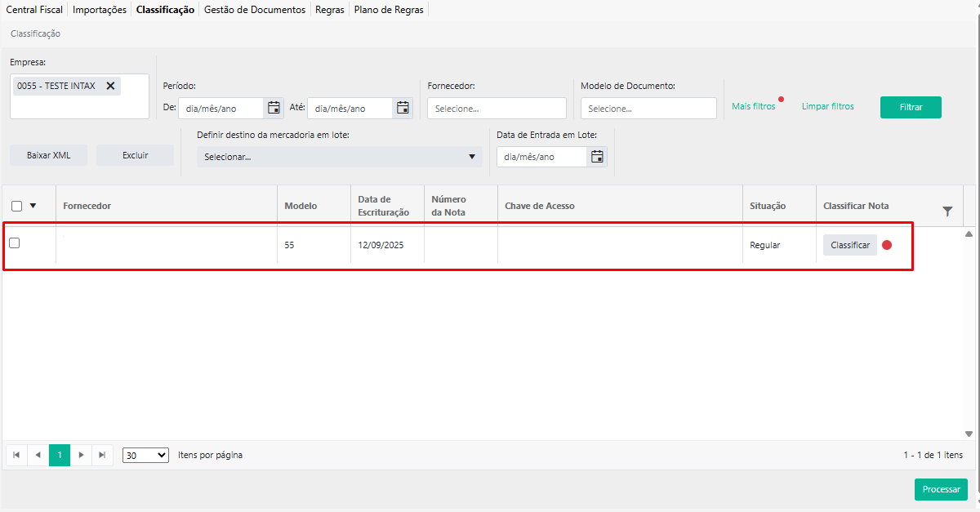Go to the previous results page
The height and width of the screenshot is (512, 980).
click(x=38, y=455)
